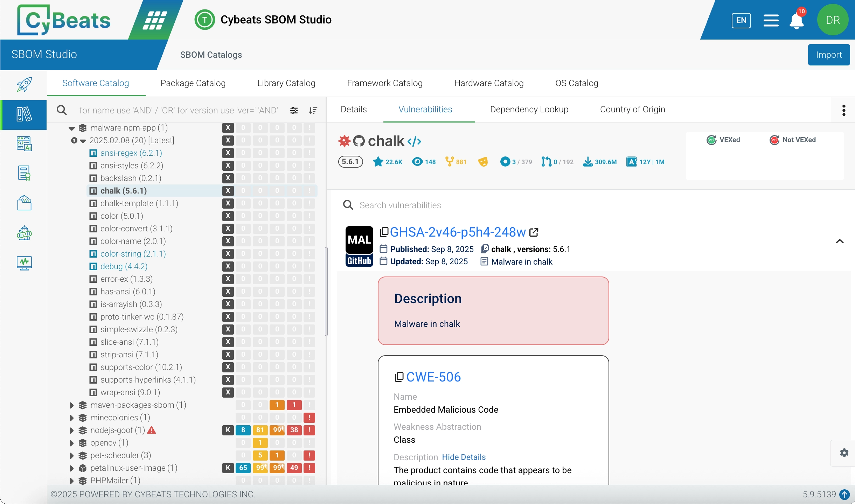855x504 pixels.
Task: Select ansi-regex (6.2.1) in tree
Action: (131, 153)
